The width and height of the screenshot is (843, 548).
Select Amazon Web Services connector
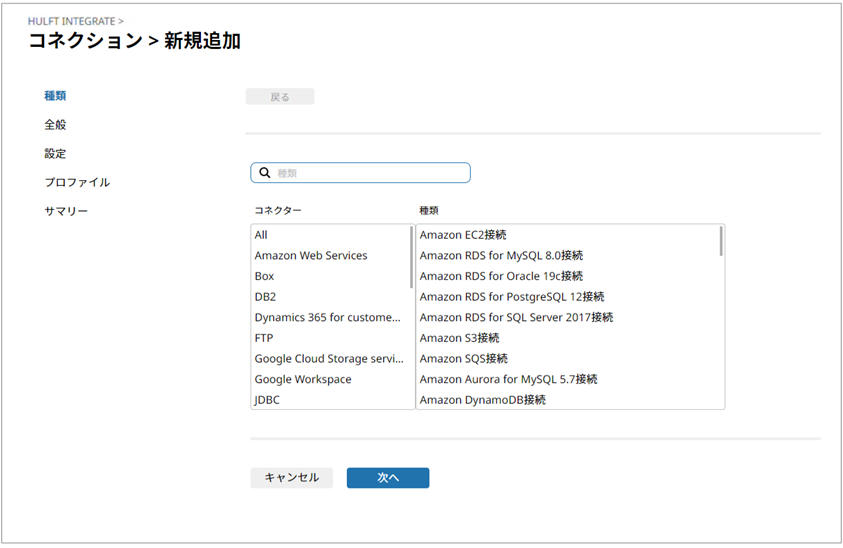(310, 256)
